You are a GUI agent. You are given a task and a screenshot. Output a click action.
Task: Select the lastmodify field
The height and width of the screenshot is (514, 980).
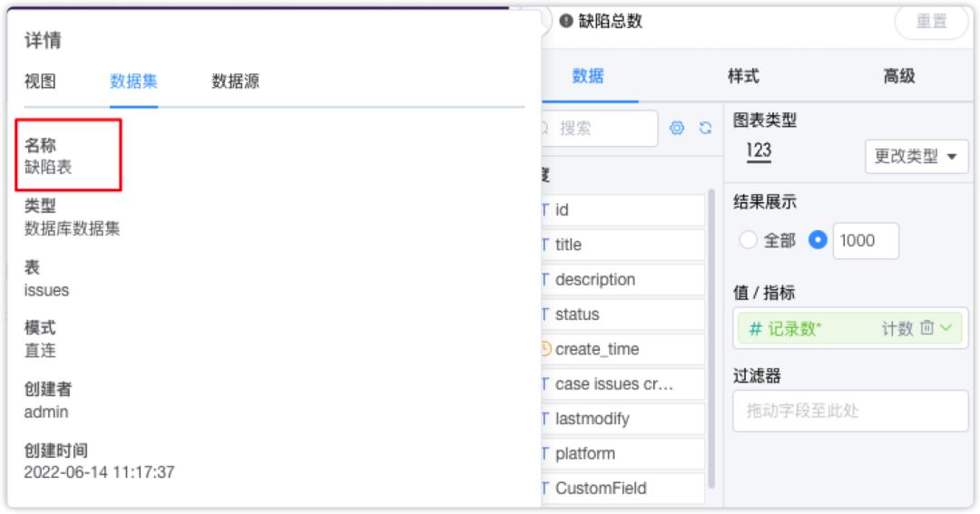(x=622, y=419)
